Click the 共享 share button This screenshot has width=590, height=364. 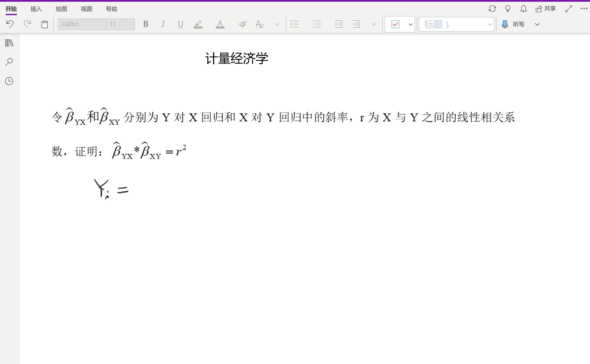[546, 9]
